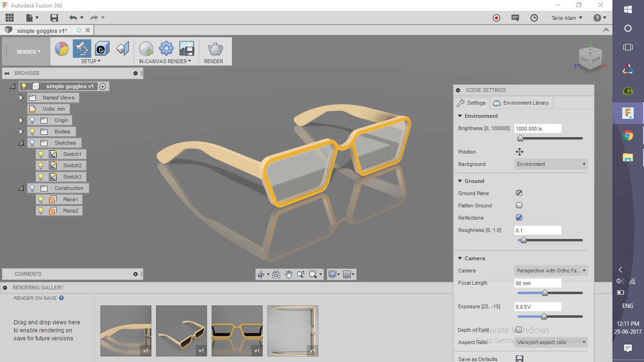Expand the Bodies folder
Image resolution: width=644 pixels, height=362 pixels.
[x=21, y=132]
